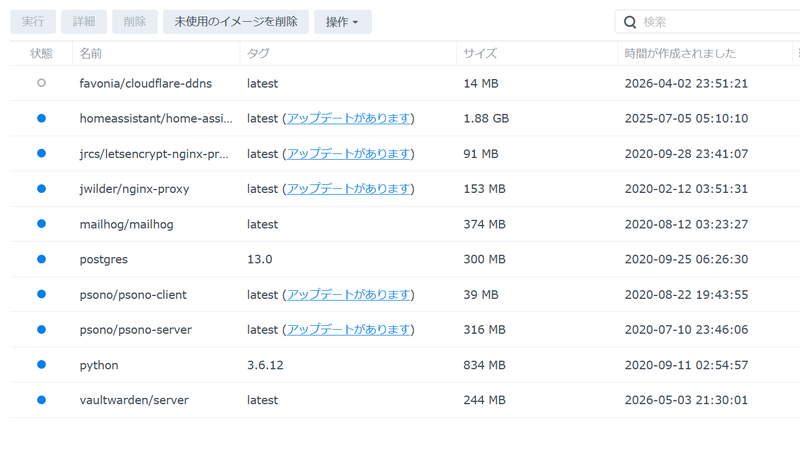Open update link for jwilder/nginx-proxy
Viewport: 800px width, 454px height.
pos(348,189)
